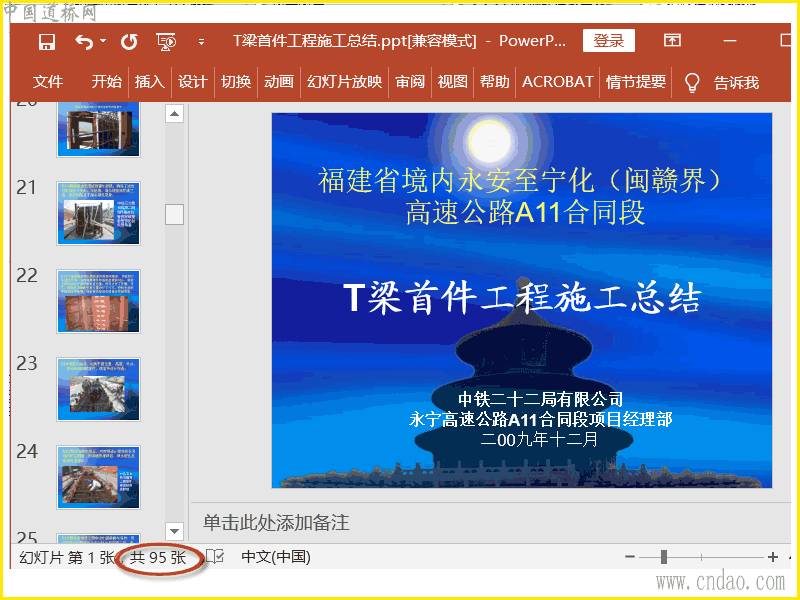Screen dimensions: 800x600
Task: Open the 设计 tab
Action: [192, 82]
